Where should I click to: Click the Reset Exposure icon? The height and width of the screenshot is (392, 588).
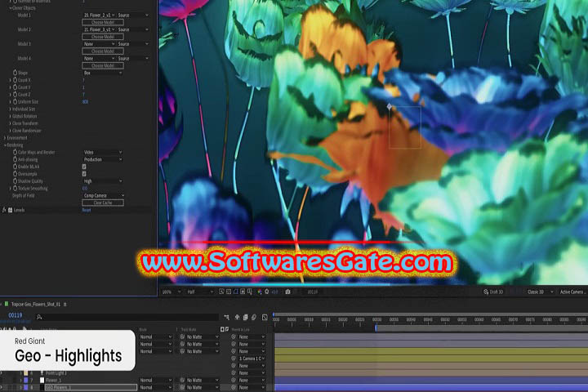(x=267, y=292)
